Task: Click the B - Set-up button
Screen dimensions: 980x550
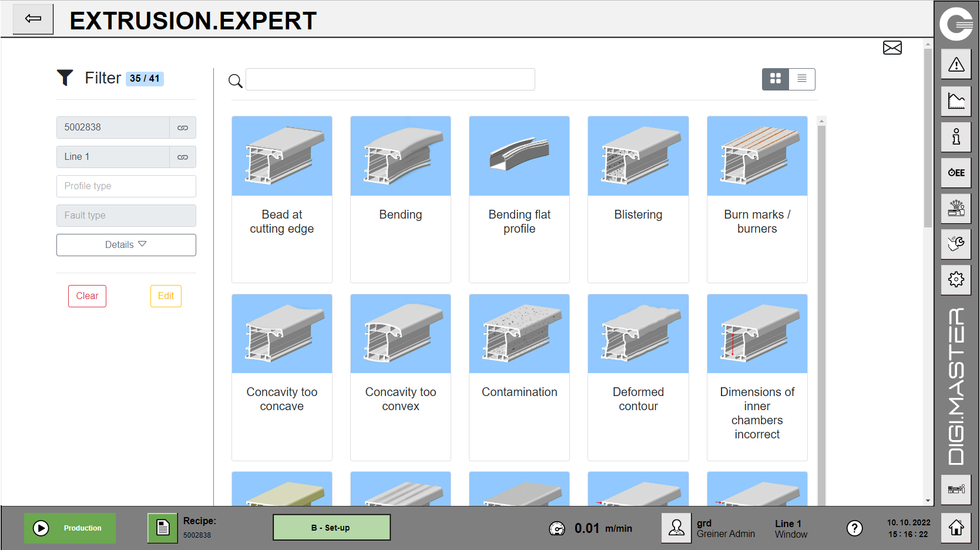Action: [x=331, y=528]
